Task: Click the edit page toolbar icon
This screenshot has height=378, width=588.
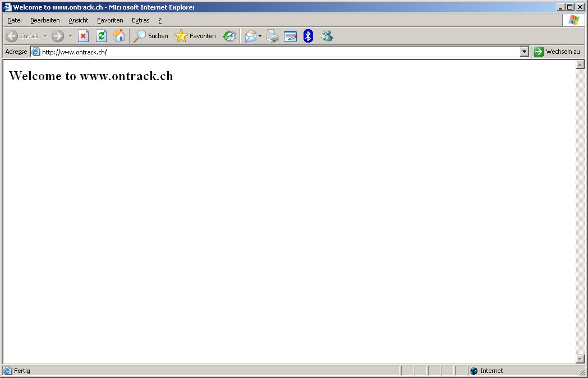Action: (x=290, y=36)
